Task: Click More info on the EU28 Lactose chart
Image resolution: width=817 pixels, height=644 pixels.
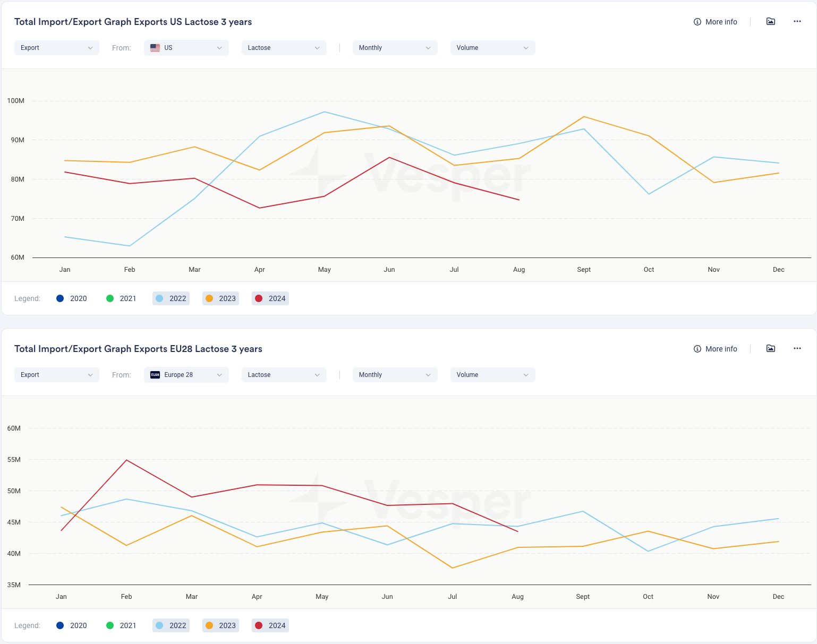Action: pyautogui.click(x=721, y=349)
